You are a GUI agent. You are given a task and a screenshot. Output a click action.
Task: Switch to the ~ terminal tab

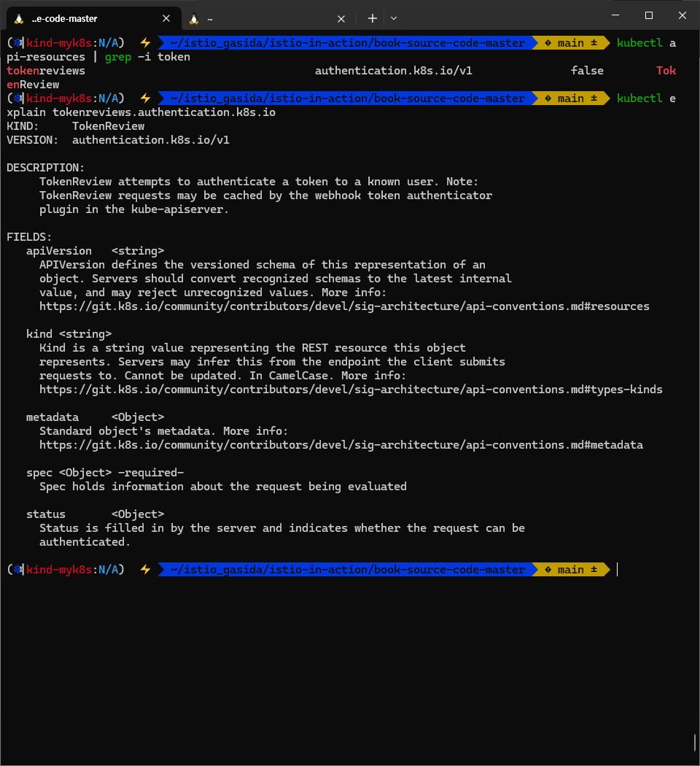click(268, 18)
